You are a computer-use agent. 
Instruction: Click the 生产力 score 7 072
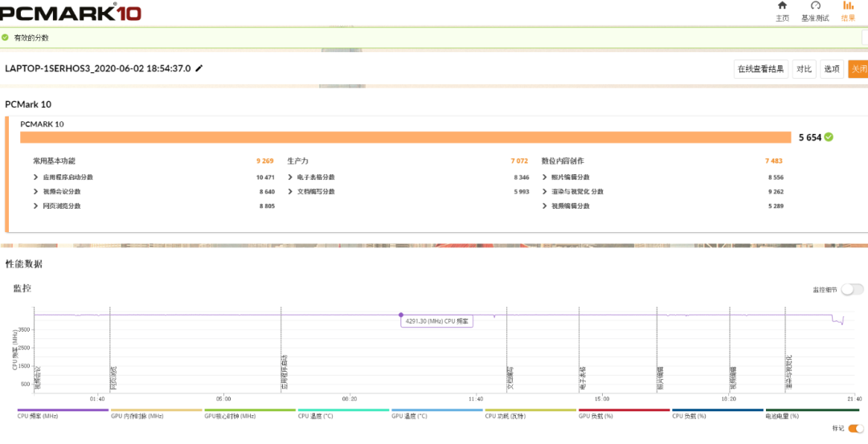tap(519, 161)
